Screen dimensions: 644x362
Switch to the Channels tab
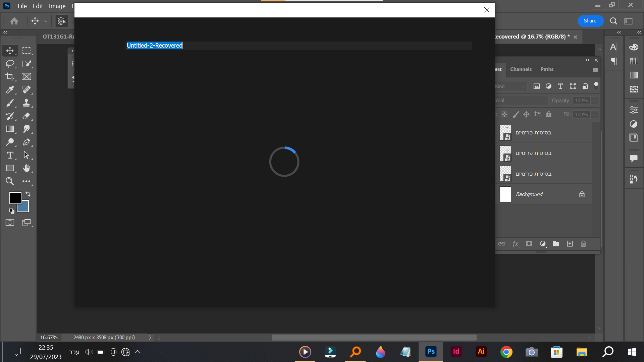[x=521, y=69]
